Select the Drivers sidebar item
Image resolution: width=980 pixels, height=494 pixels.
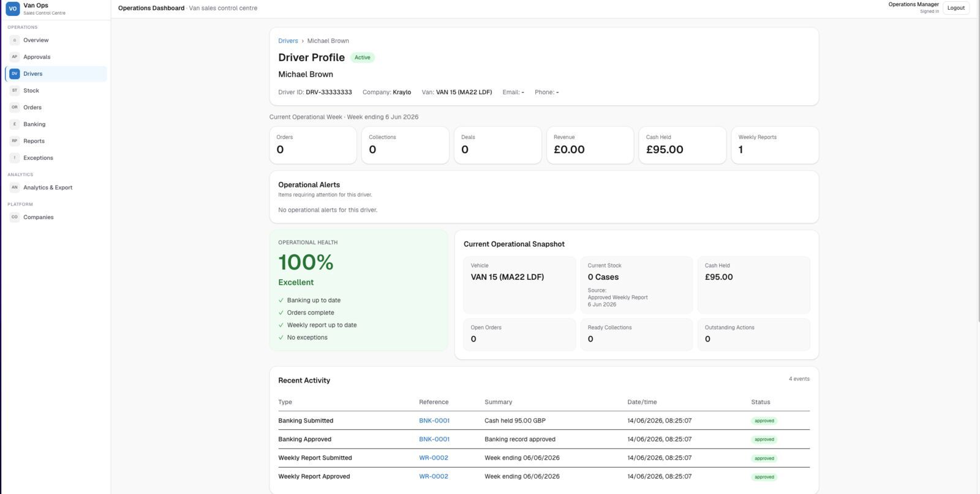point(56,73)
